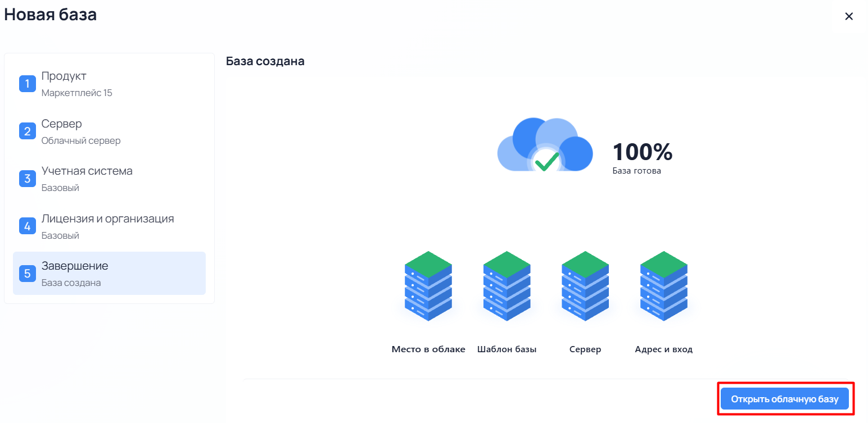The height and width of the screenshot is (423, 868).
Task: Click the server stack icon above 'Сервер'
Action: tap(585, 286)
